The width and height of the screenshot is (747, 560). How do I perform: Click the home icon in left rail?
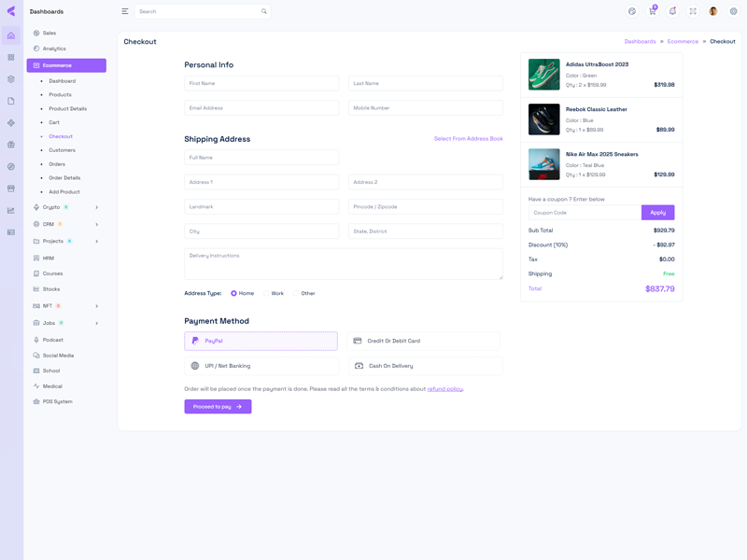tap(11, 35)
